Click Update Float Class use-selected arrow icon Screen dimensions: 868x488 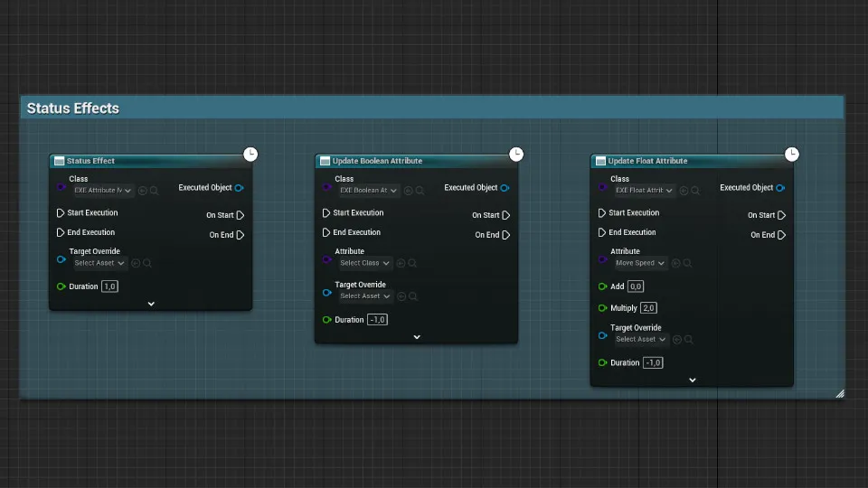[684, 191]
